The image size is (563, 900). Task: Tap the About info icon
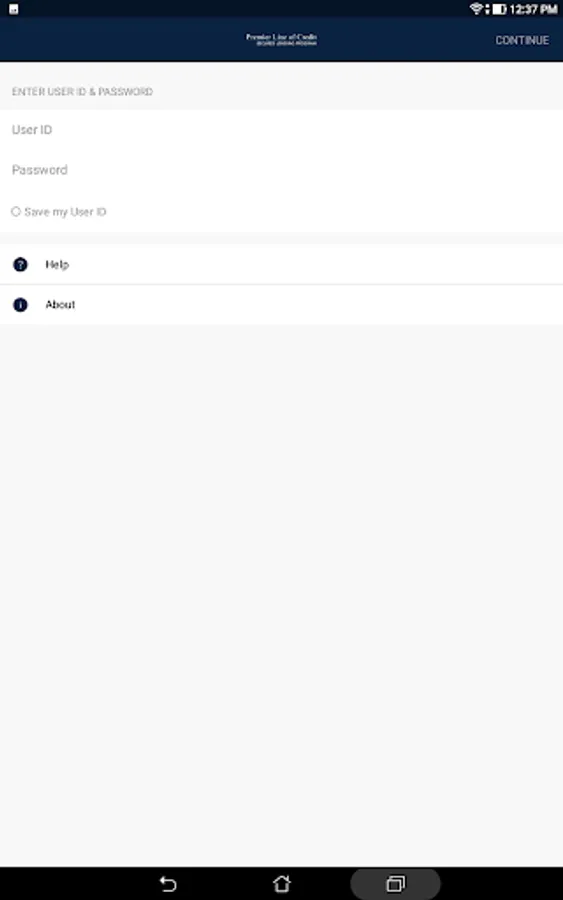(x=20, y=305)
